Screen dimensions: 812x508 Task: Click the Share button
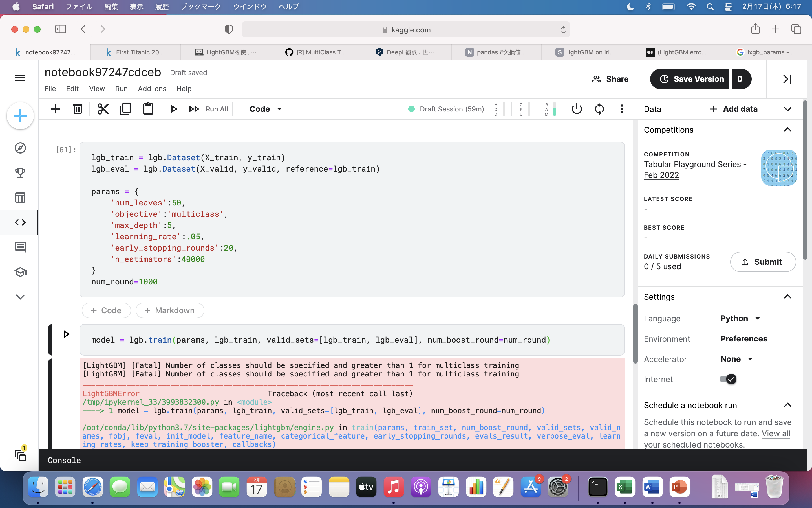(x=610, y=79)
